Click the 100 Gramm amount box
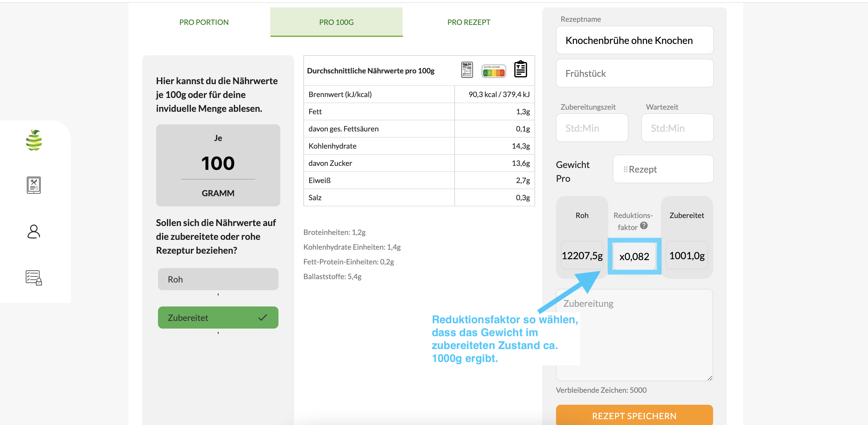The height and width of the screenshot is (425, 868). pos(218,163)
